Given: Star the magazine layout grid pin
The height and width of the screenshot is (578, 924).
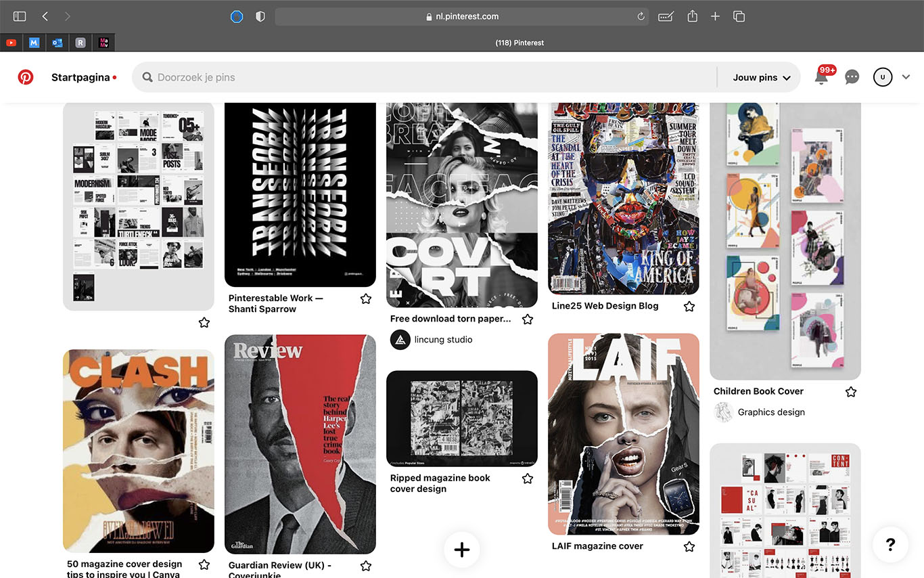Looking at the screenshot, I should [x=204, y=322].
